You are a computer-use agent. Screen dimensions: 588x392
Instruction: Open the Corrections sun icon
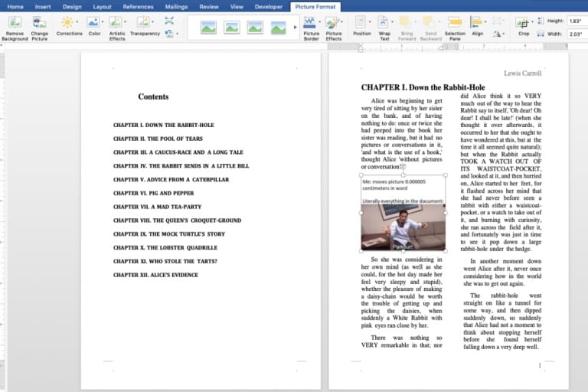coord(67,22)
